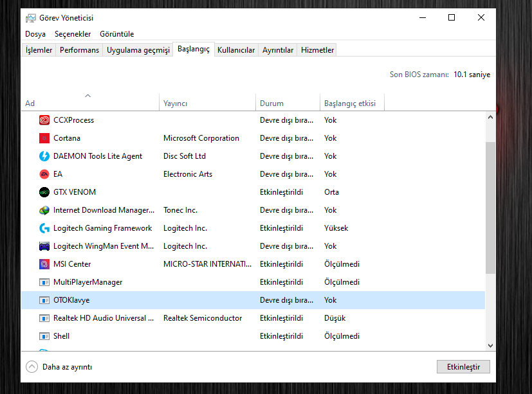Click the Task Manager title bar icon
532x394 pixels.
(30, 18)
